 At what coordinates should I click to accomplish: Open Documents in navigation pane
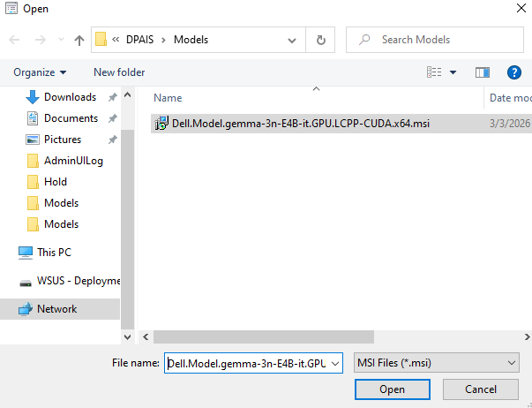(x=71, y=118)
